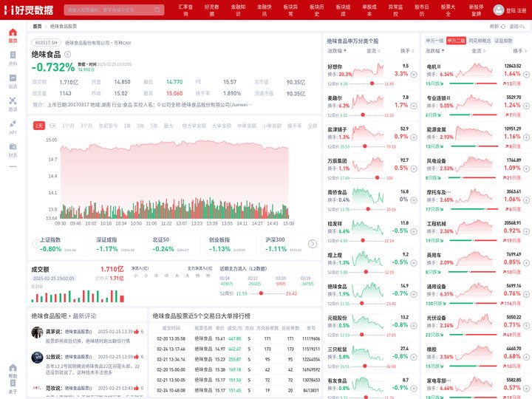The height and width of the screenshot is (399, 532).
Task: Sort sector list by 换手
Action: pos(519,51)
